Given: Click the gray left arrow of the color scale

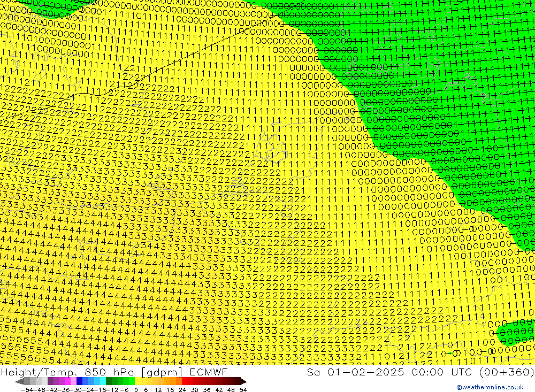Looking at the screenshot, I should click(x=19, y=381).
